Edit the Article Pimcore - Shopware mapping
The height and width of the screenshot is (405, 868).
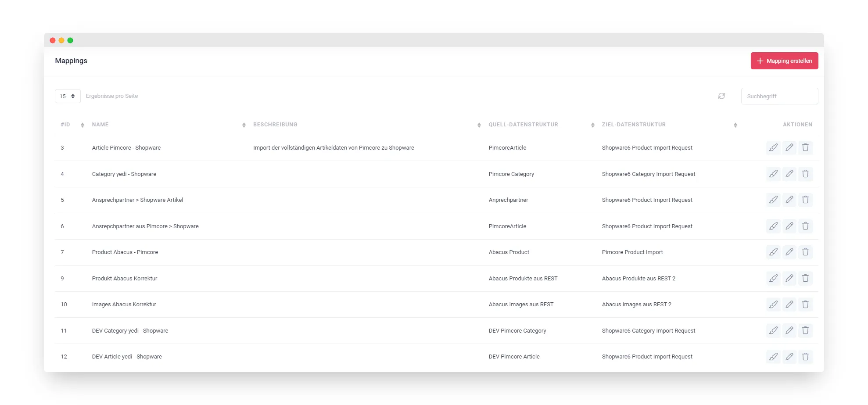pos(789,148)
